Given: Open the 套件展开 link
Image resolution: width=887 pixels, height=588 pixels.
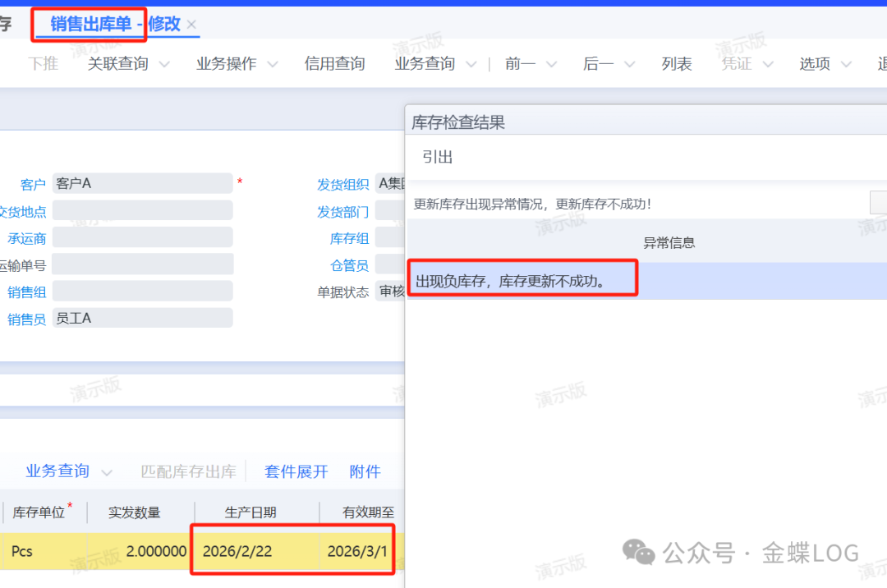Looking at the screenshot, I should click(x=296, y=471).
